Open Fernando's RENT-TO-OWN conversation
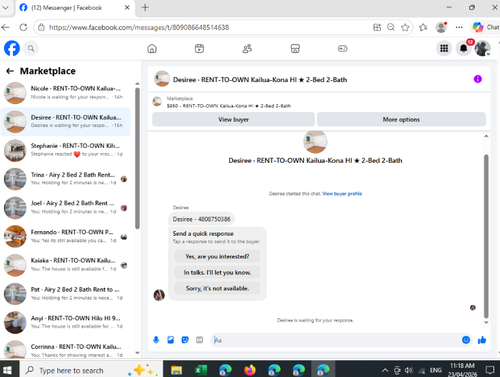This screenshot has height=377, width=500. point(66,236)
